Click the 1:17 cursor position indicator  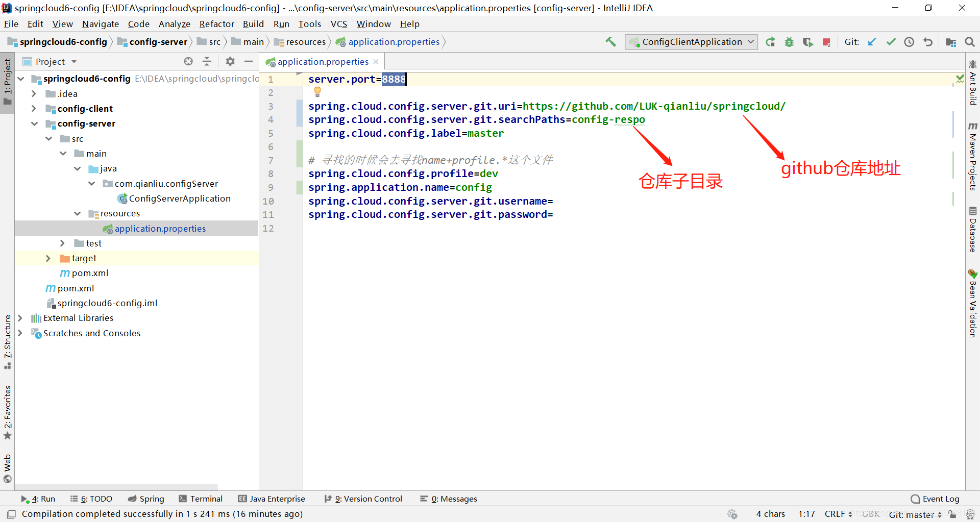(806, 514)
